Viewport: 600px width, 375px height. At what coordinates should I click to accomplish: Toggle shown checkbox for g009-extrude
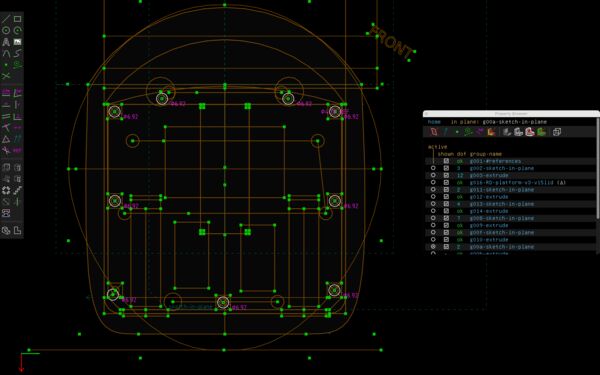[x=446, y=225]
